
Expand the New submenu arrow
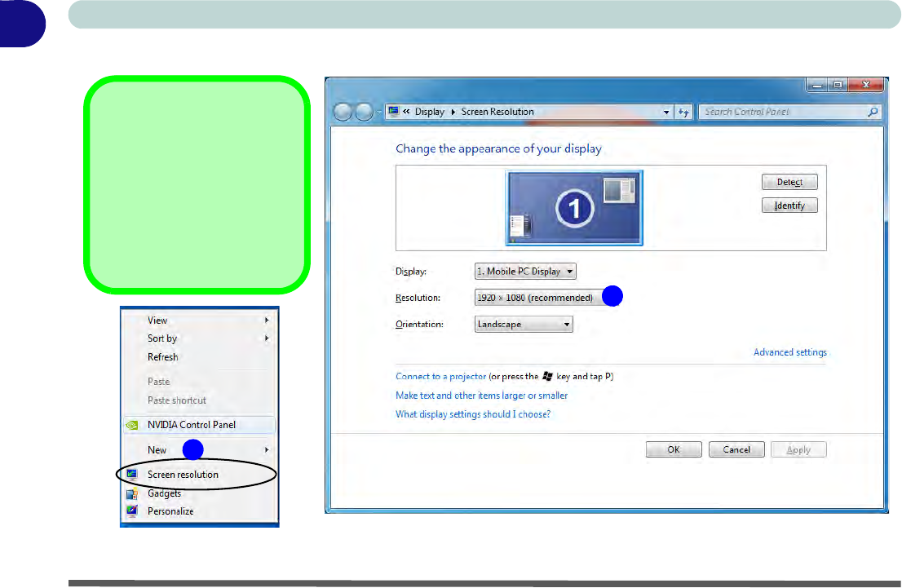click(x=267, y=450)
